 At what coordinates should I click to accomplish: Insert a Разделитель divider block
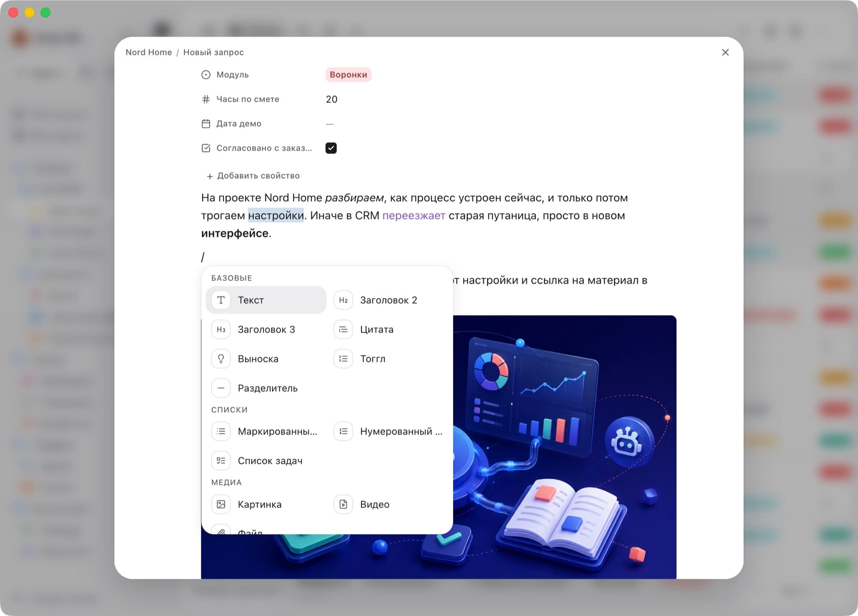(266, 388)
